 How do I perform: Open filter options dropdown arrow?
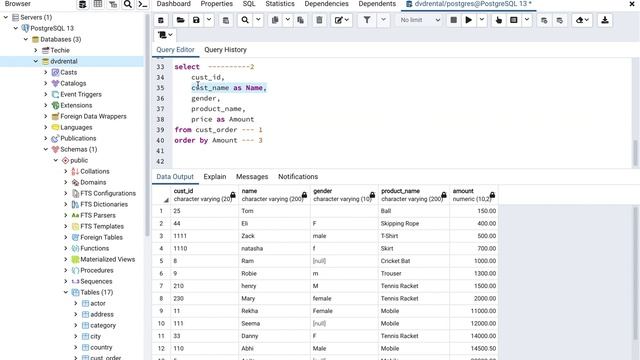tap(383, 20)
